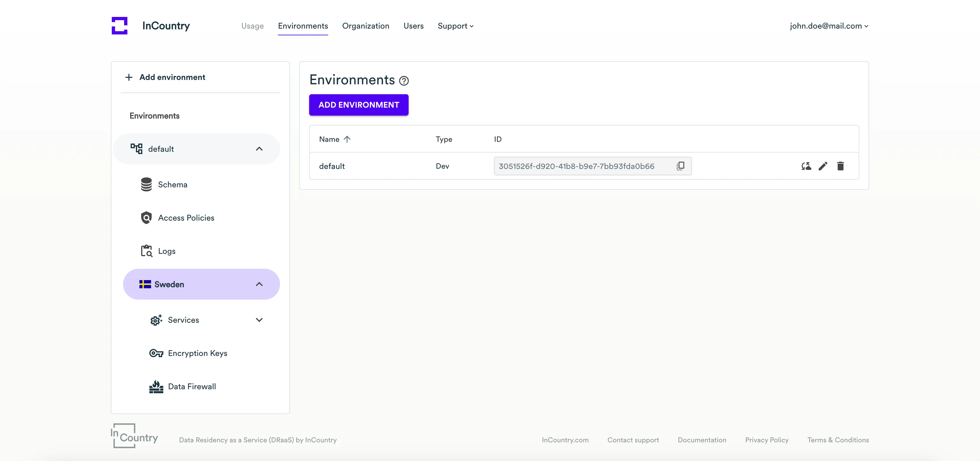980x461 pixels.
Task: Open Schema in the sidebar
Action: [172, 185]
